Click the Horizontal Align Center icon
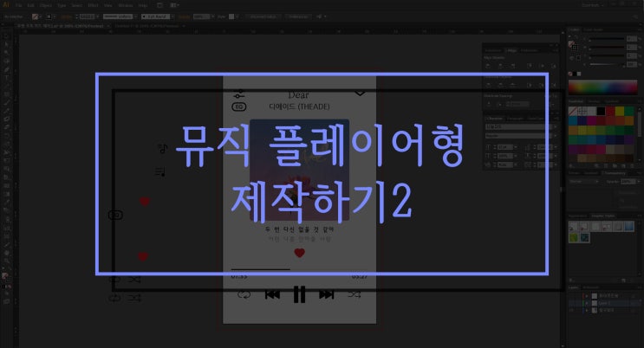The width and height of the screenshot is (644, 348). [x=500, y=66]
